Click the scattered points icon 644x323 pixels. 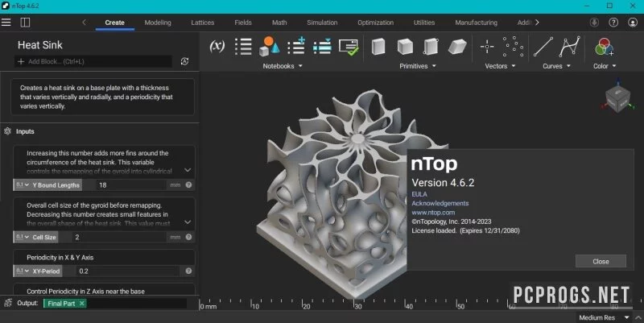513,47
